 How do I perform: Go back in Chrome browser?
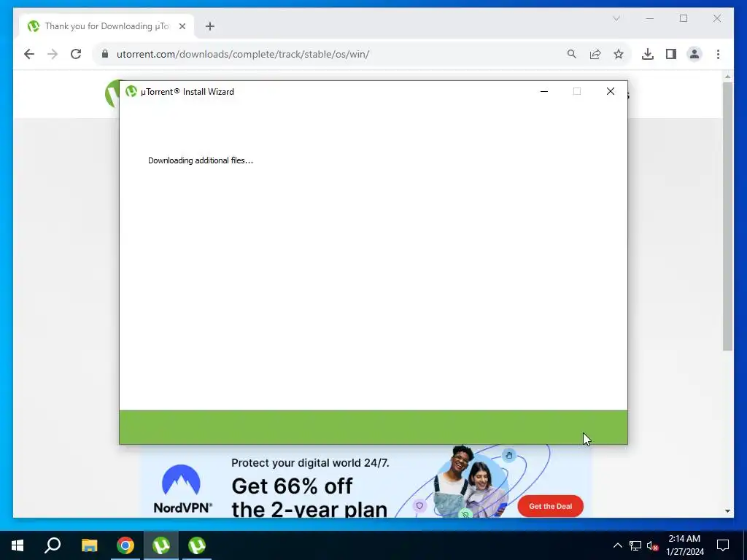pyautogui.click(x=29, y=54)
